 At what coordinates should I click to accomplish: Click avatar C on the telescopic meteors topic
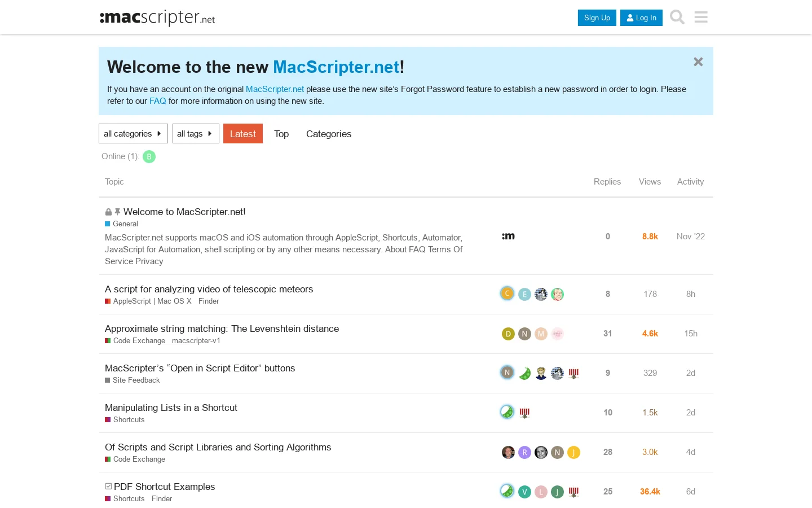[507, 294]
